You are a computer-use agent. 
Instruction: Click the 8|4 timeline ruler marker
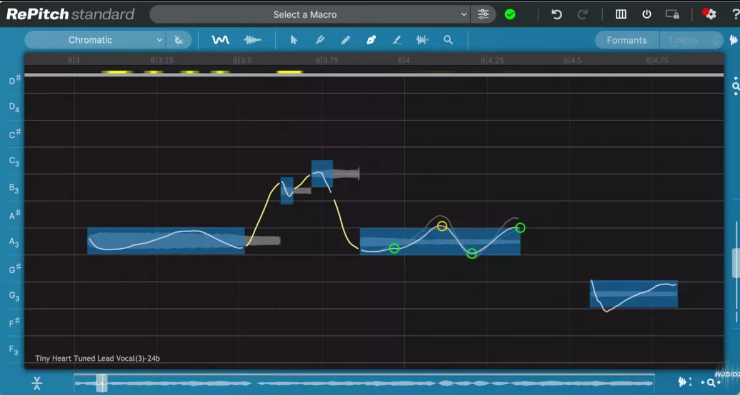(x=404, y=60)
